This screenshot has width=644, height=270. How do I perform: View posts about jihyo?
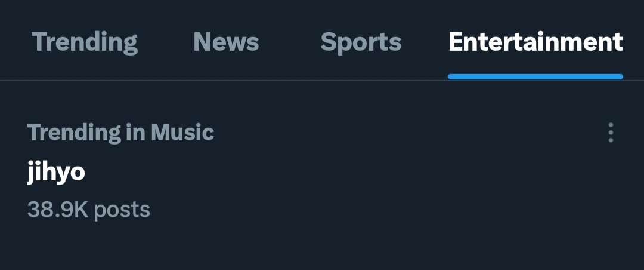tap(56, 172)
